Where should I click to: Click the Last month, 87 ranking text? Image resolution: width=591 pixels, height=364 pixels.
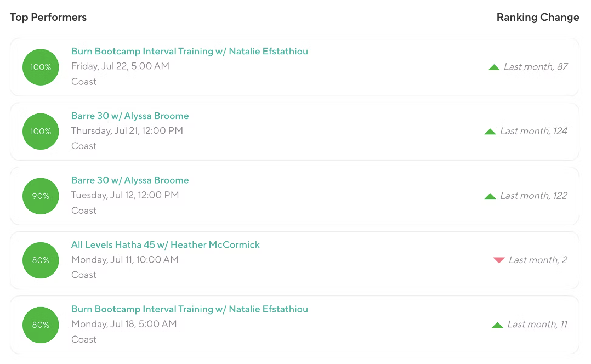[x=536, y=67]
